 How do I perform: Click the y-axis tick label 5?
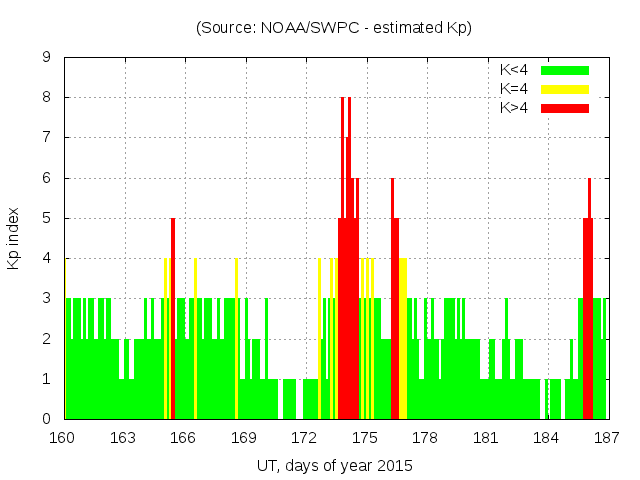click(x=47, y=218)
